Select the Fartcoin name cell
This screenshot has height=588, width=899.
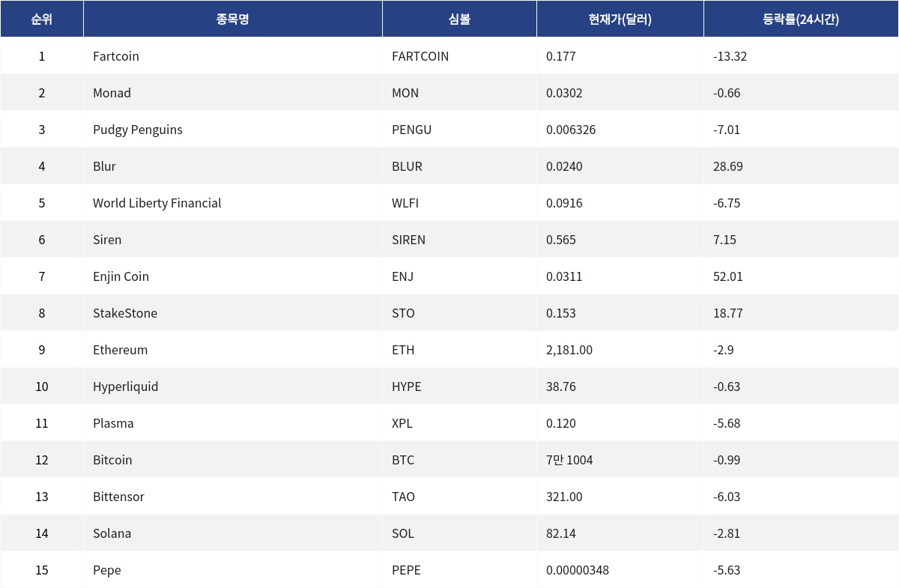click(x=116, y=56)
